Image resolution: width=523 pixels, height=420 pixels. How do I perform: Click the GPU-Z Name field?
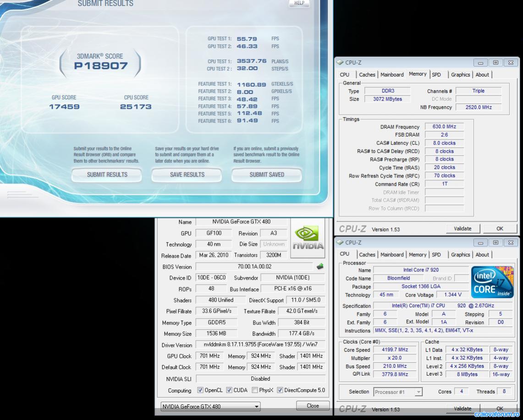(x=241, y=222)
